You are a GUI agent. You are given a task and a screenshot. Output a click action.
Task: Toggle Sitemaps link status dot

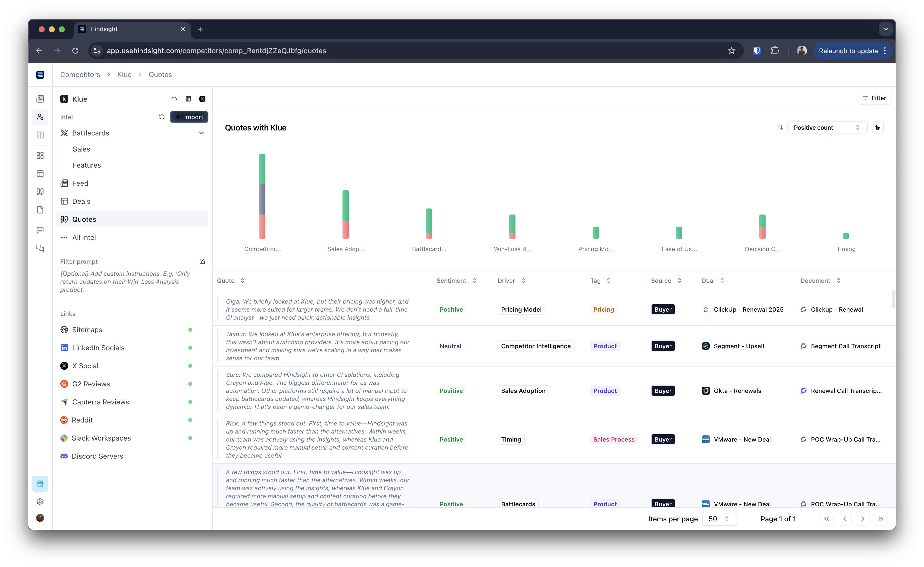click(x=190, y=330)
